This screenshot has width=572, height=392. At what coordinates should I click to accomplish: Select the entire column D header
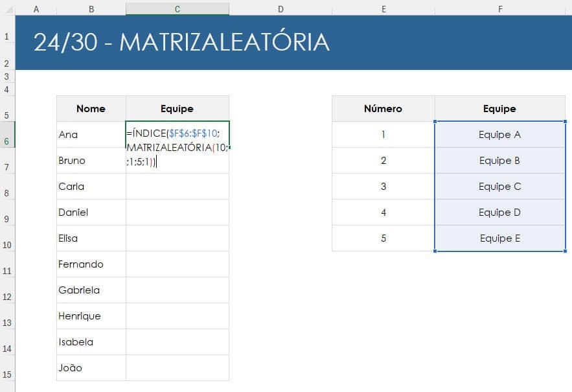pos(280,8)
